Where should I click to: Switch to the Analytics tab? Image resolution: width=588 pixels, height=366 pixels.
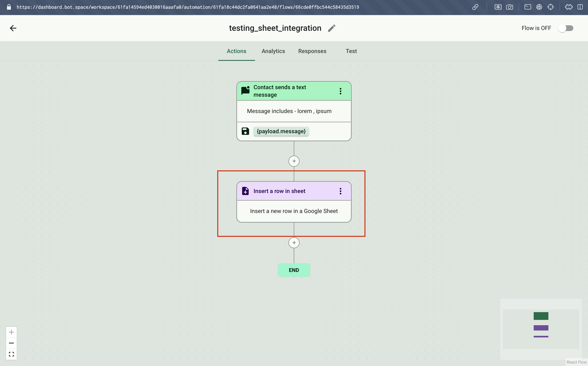273,51
